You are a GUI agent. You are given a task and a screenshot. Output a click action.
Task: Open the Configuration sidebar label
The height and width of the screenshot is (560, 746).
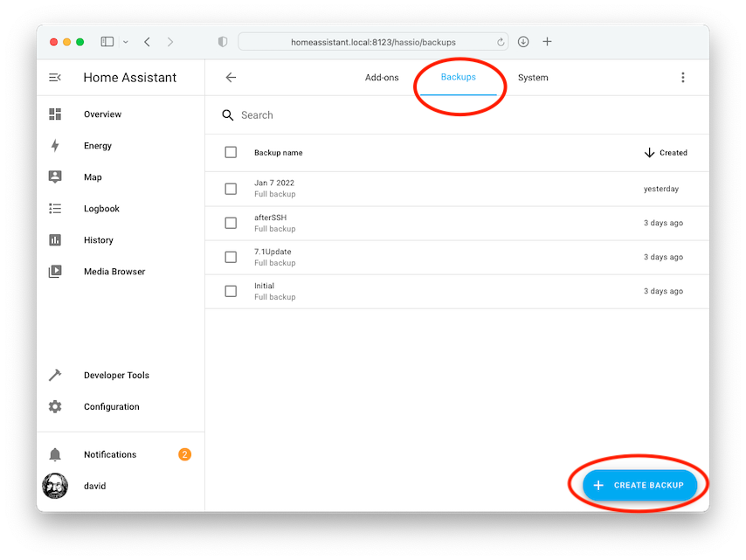coord(112,407)
